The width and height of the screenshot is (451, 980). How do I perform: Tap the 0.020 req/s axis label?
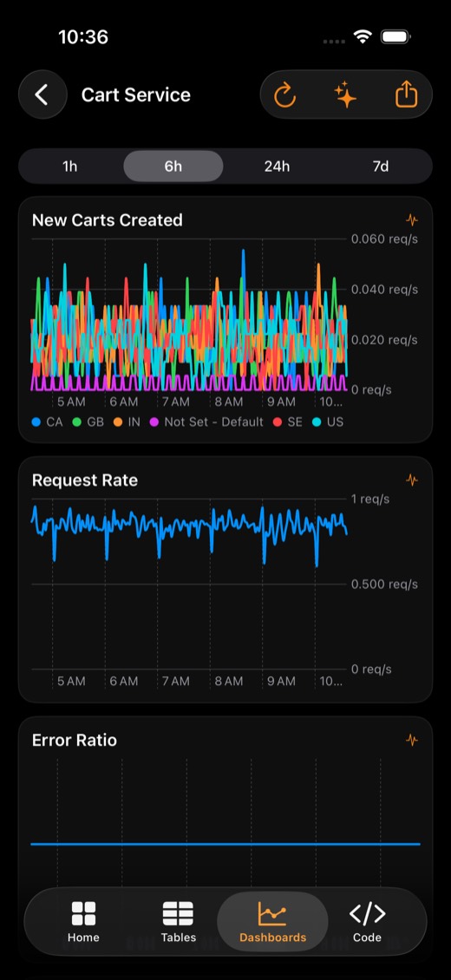pos(384,340)
